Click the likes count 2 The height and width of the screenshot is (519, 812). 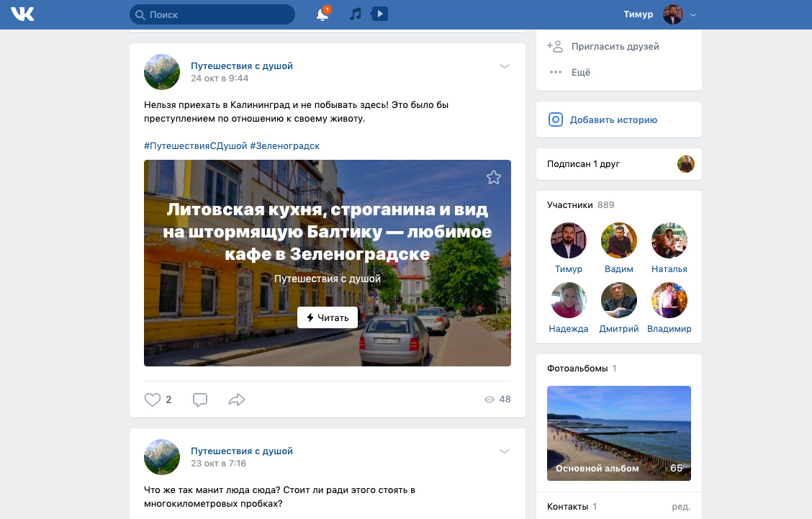click(x=168, y=400)
